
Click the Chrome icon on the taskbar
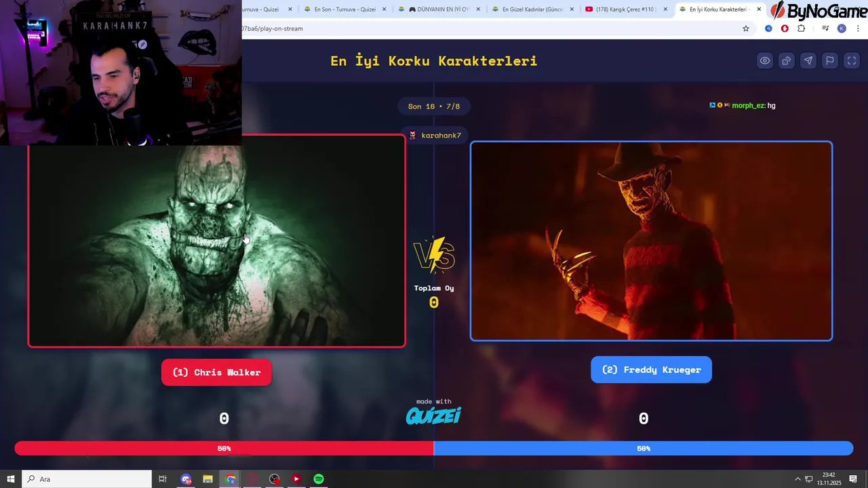(x=231, y=479)
